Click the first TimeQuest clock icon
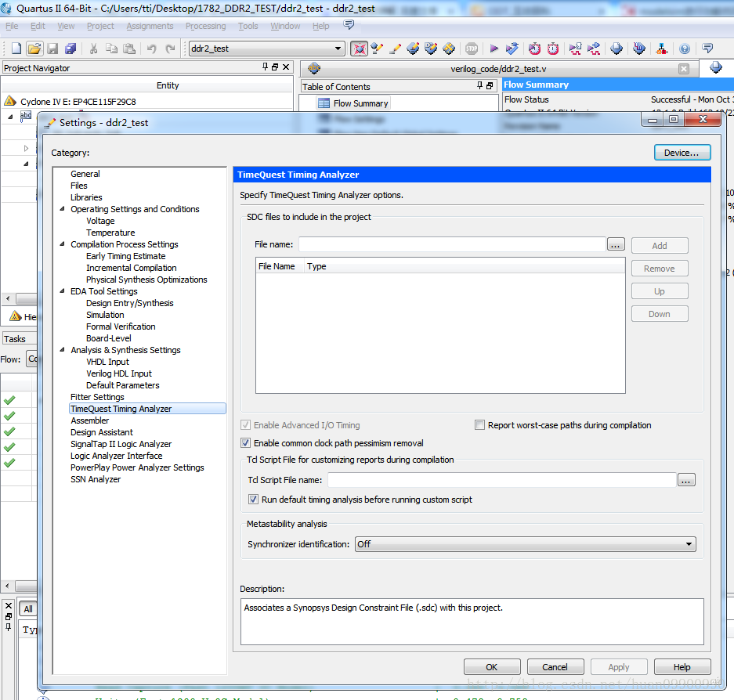The width and height of the screenshot is (734, 700). [534, 49]
